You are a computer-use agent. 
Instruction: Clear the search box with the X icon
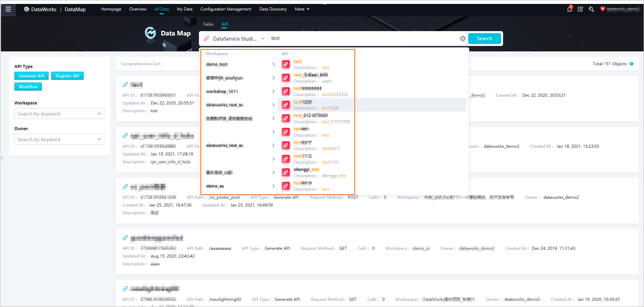point(463,38)
